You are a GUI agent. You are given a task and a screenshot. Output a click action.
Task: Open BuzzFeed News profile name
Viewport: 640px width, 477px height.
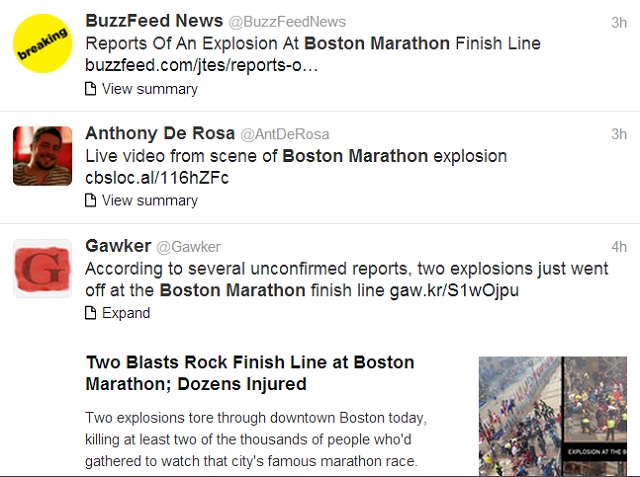pyautogui.click(x=154, y=21)
